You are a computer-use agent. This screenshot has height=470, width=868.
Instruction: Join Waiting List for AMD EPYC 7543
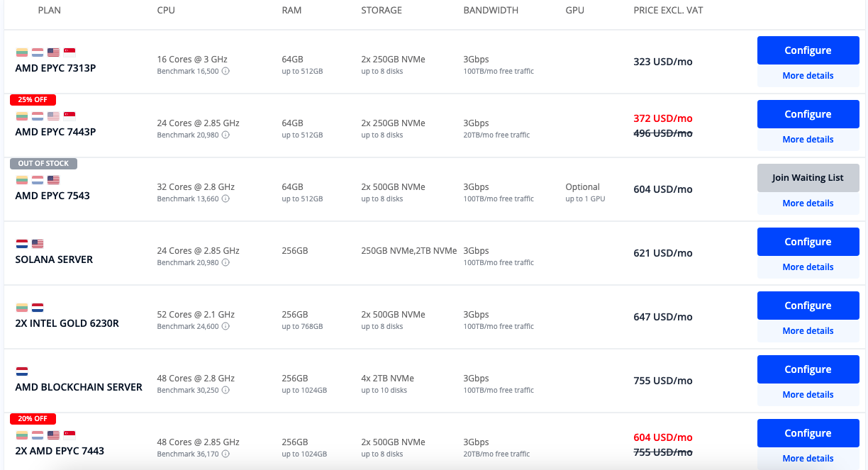coord(808,177)
